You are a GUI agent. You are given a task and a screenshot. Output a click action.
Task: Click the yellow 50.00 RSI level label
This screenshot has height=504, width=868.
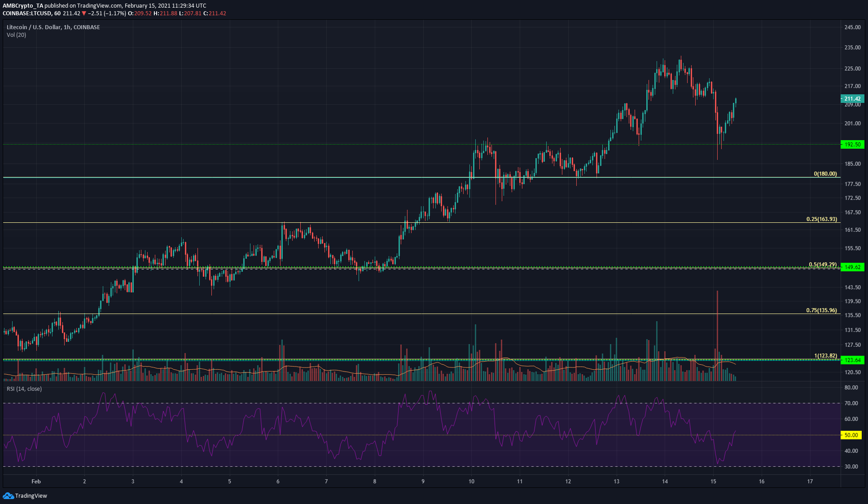pyautogui.click(x=851, y=435)
